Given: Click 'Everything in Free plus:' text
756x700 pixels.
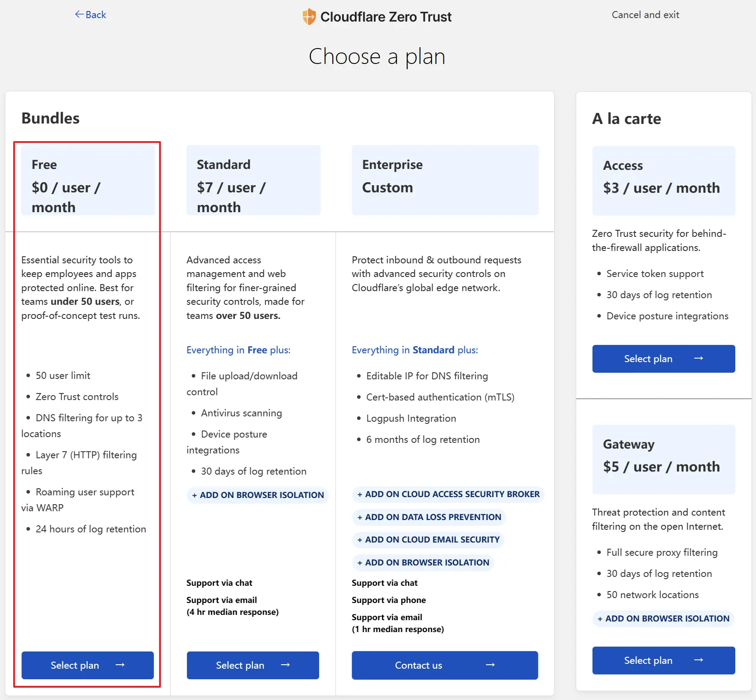Looking at the screenshot, I should tap(238, 350).
